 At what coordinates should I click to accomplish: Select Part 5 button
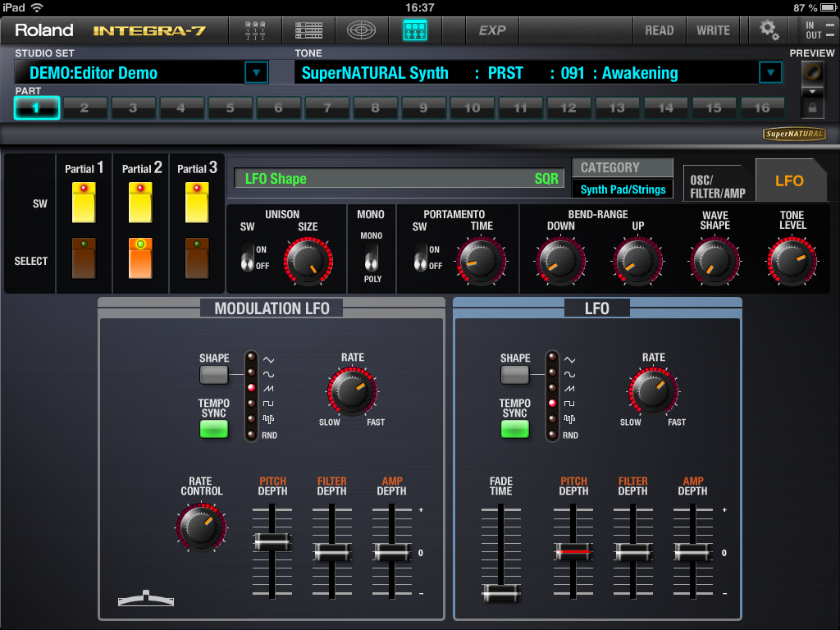pyautogui.click(x=230, y=107)
